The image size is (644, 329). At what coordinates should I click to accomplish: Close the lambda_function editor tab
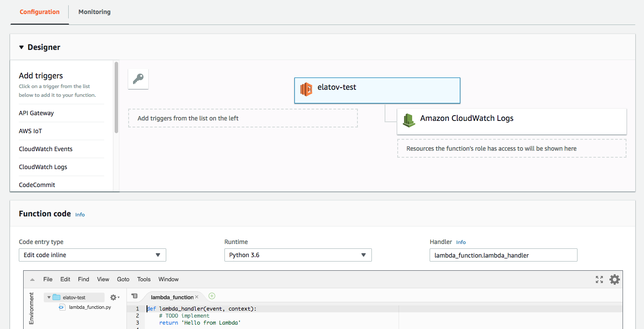click(x=197, y=297)
